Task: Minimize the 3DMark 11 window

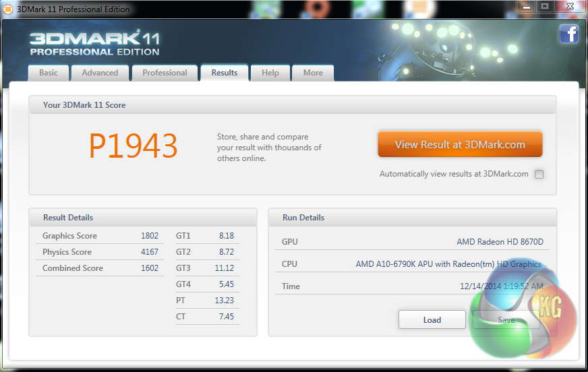Action: (527, 6)
